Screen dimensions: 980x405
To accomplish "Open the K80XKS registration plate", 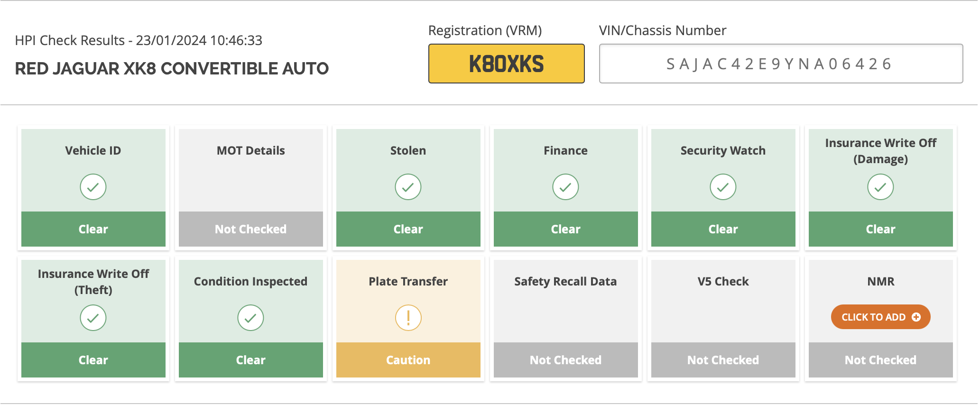I will [x=506, y=64].
